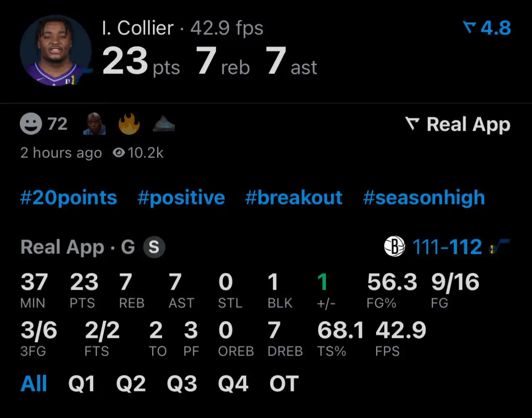This screenshot has width=532, height=418.
Task: Open the Real App logo link
Action: [x=458, y=124]
